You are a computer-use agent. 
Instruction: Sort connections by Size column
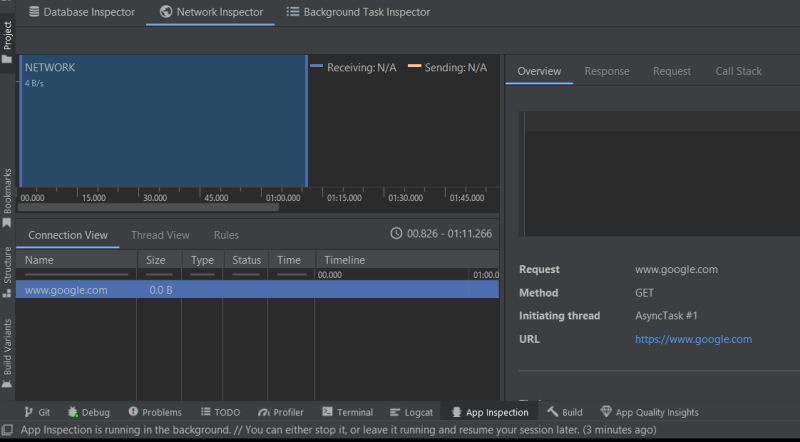[x=159, y=260]
